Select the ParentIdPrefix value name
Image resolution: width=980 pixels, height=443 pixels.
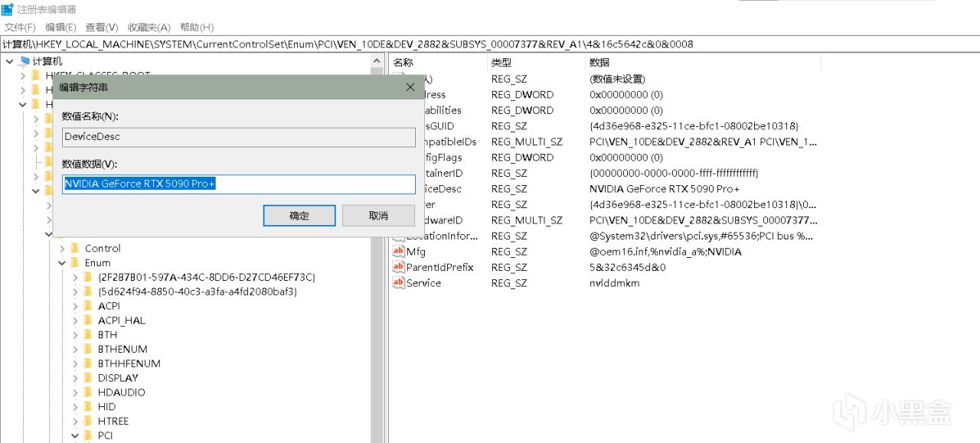(439, 267)
